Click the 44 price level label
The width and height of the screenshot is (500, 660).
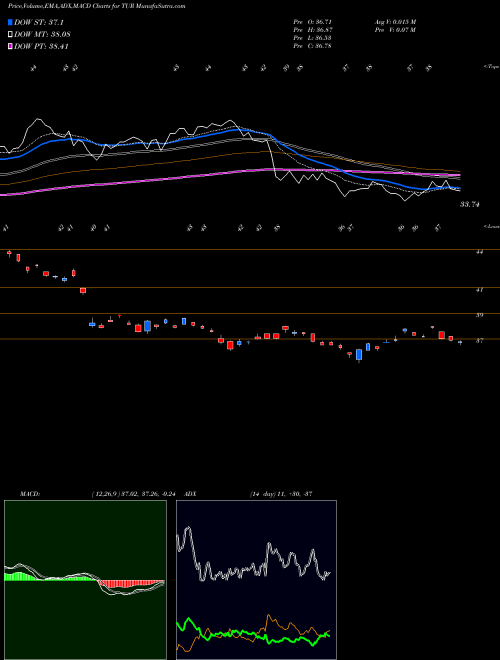[479, 252]
